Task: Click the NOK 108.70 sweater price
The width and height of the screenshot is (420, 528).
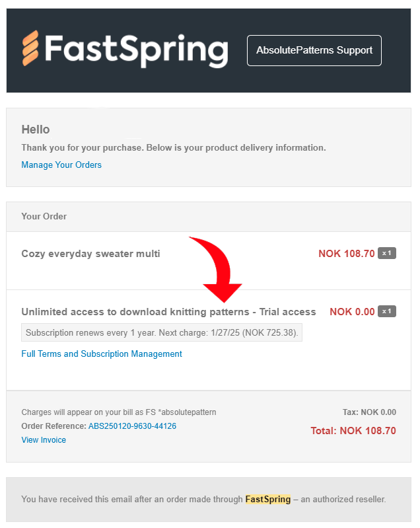Action: click(x=347, y=254)
